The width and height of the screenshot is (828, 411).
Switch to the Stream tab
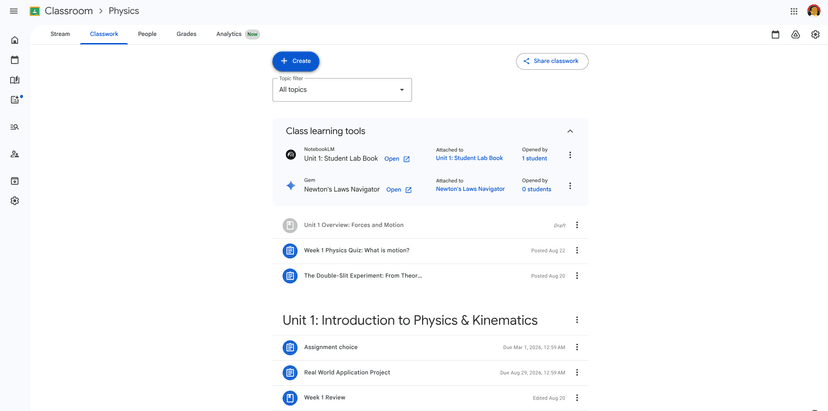coord(60,34)
